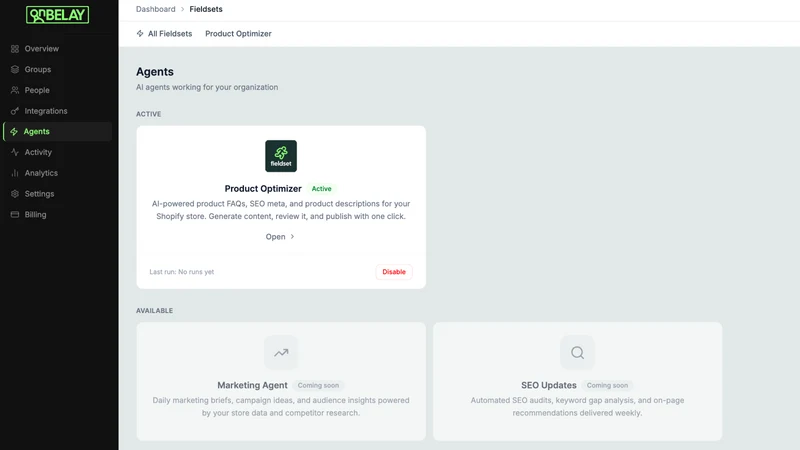Screen dimensions: 800x450
Task: Click the Settings gear icon
Action: pyautogui.click(x=15, y=194)
